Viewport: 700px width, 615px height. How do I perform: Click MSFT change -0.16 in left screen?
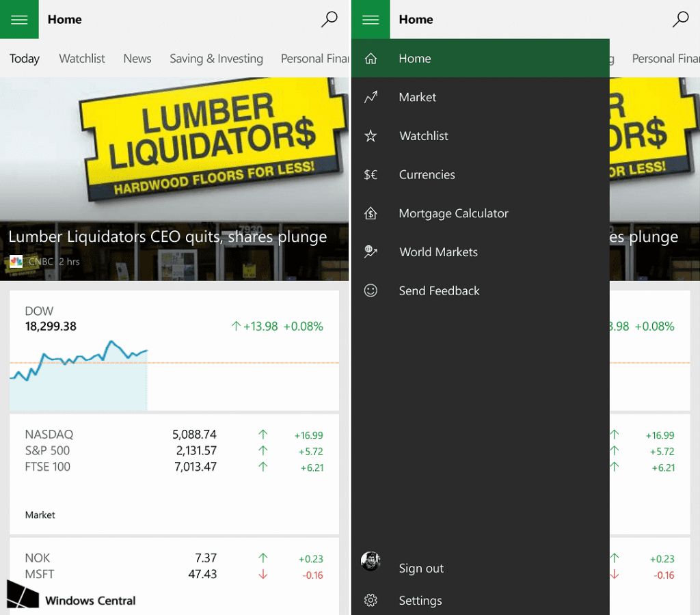click(312, 575)
